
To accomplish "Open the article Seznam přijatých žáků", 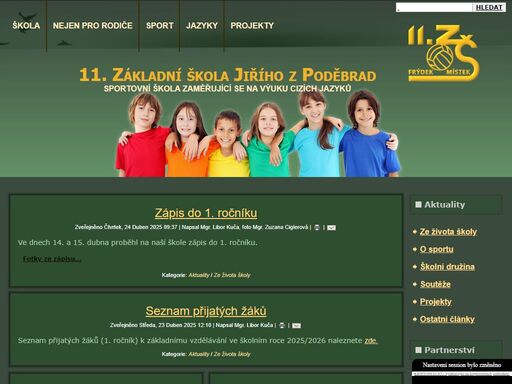I will click(206, 311).
